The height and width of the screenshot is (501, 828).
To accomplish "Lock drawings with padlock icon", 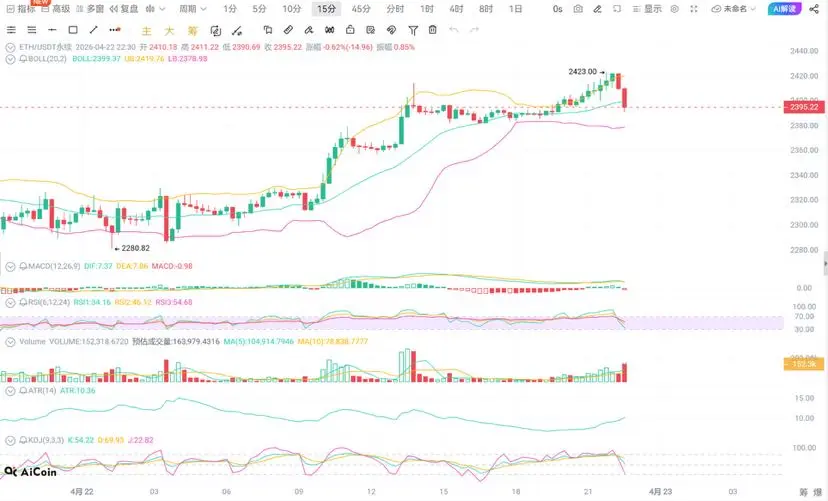I will click(x=350, y=30).
